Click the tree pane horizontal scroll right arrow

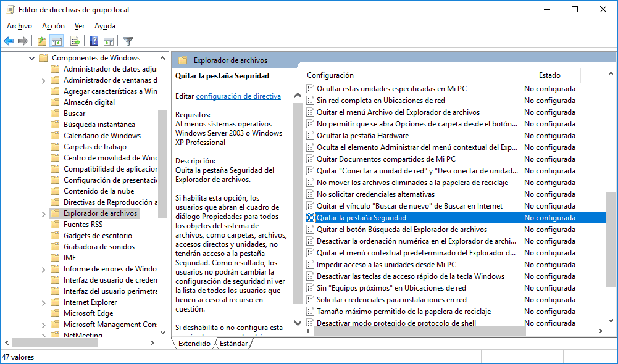point(152,343)
